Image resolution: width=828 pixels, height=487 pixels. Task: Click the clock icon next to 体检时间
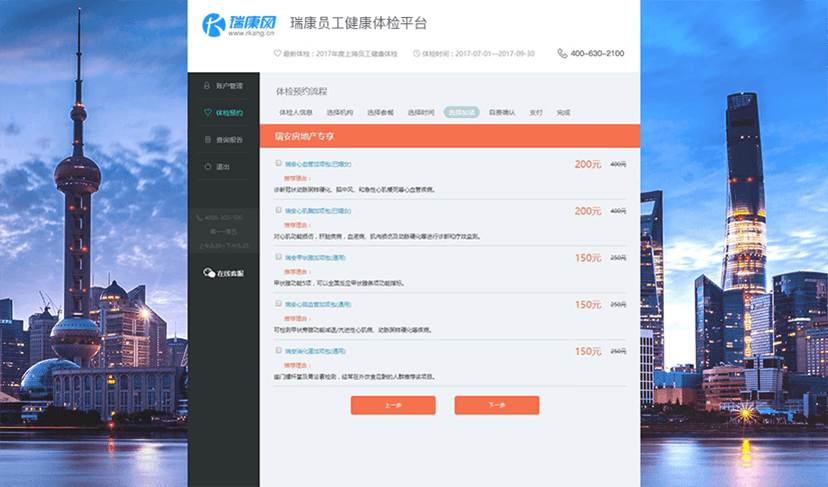[416, 53]
